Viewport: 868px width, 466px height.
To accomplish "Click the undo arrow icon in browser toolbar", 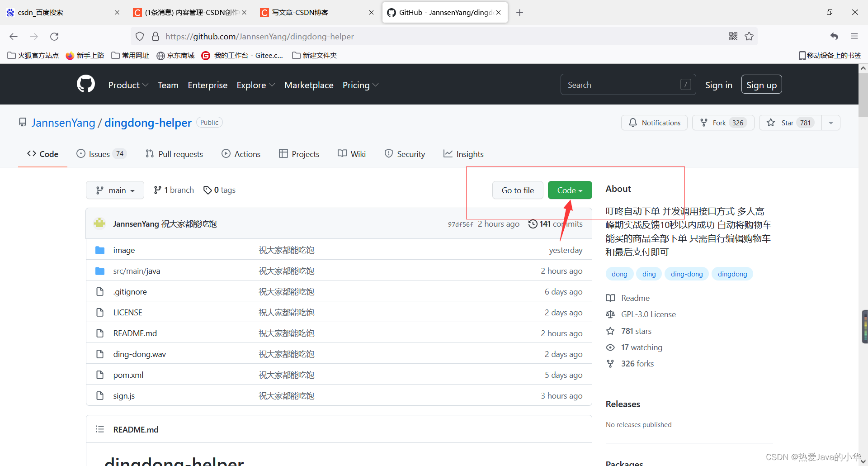I will 834,36.
